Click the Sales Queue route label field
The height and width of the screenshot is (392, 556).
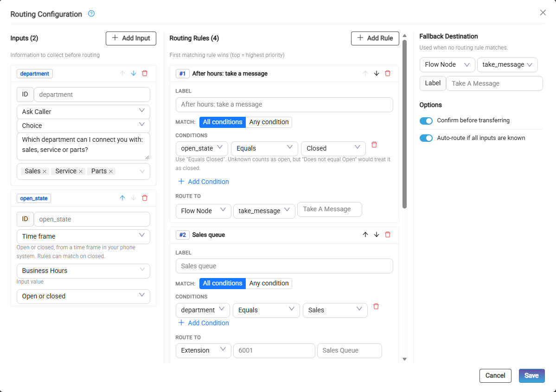pos(349,351)
